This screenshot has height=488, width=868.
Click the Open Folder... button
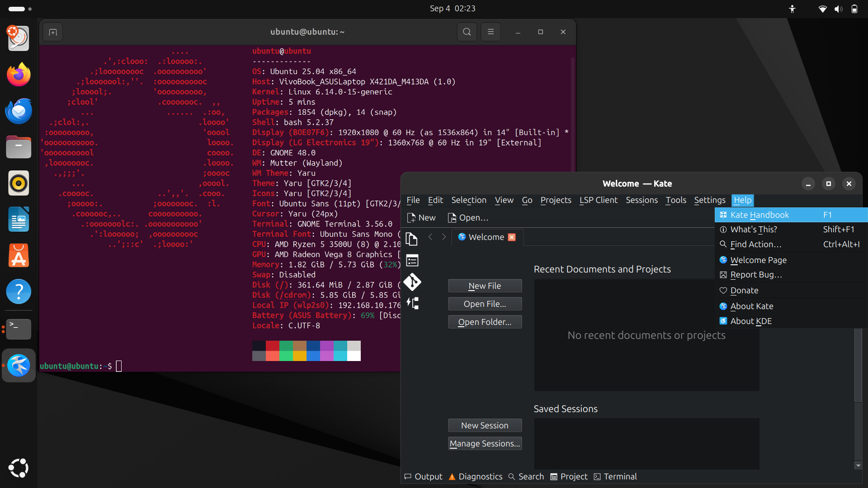485,322
